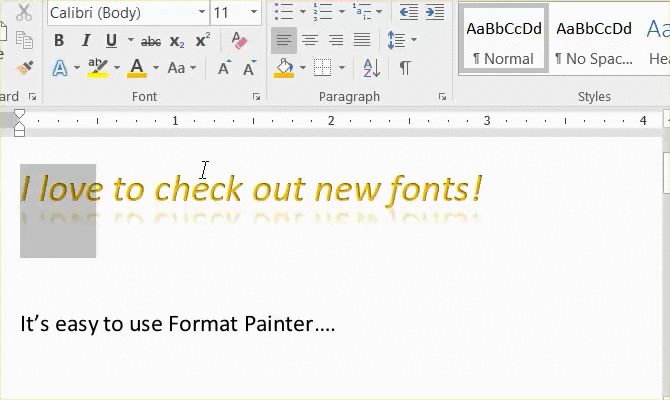Toggle Italic formatting
Screen dimensions: 670x400
click(x=85, y=41)
